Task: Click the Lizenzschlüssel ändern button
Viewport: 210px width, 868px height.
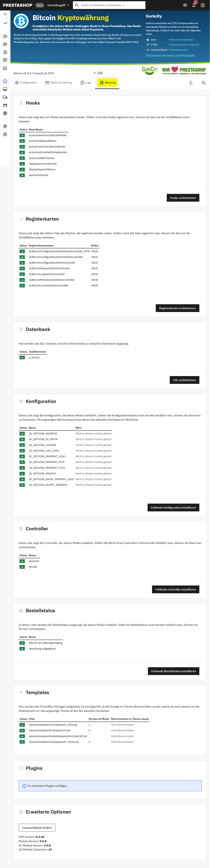Action: coord(37,827)
